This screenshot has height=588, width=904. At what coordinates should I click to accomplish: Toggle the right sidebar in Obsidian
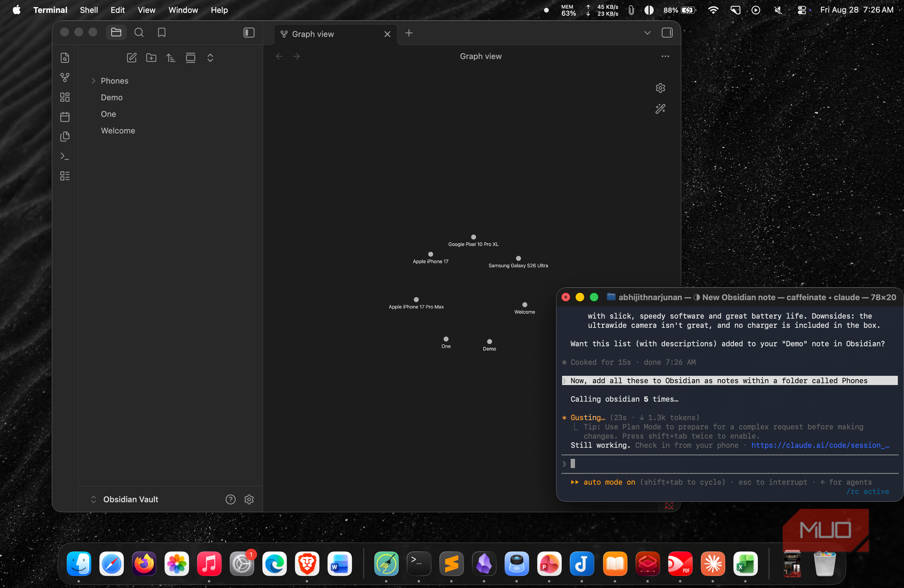click(x=667, y=33)
